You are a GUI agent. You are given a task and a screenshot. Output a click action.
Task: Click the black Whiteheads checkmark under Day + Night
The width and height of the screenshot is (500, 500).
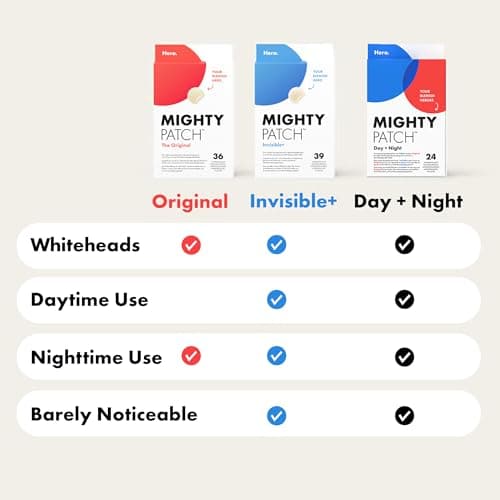click(x=404, y=245)
